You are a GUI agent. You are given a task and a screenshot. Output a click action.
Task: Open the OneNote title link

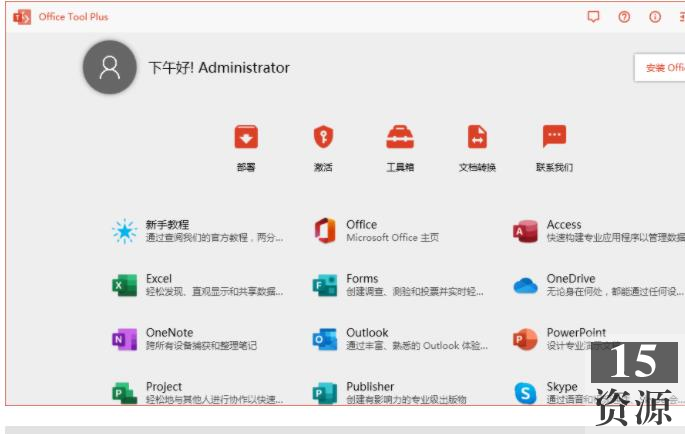click(x=170, y=333)
